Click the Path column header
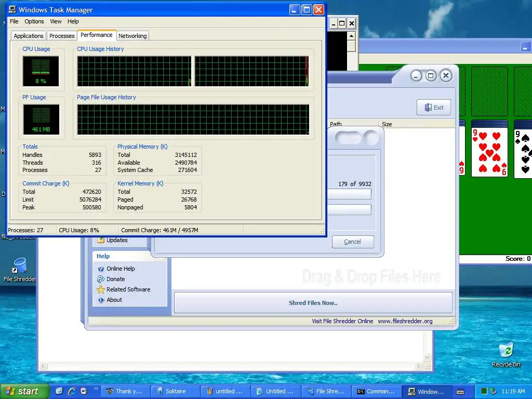This screenshot has width=532, height=399. pyautogui.click(x=353, y=124)
